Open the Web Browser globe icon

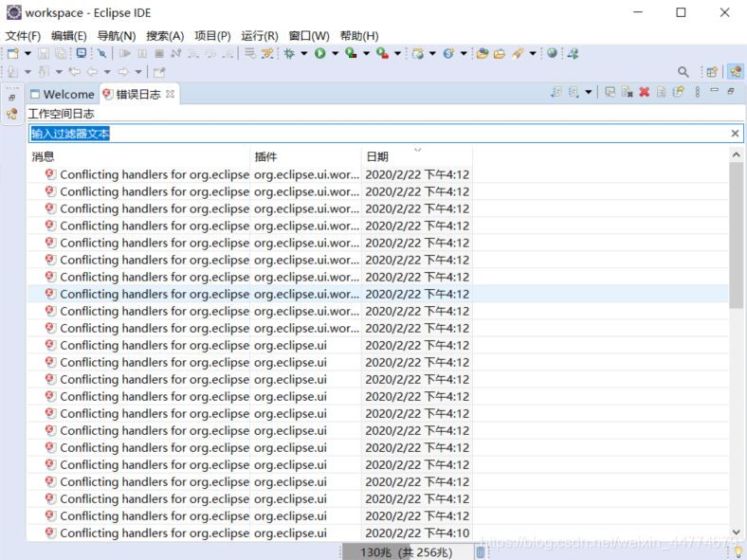coord(552,53)
